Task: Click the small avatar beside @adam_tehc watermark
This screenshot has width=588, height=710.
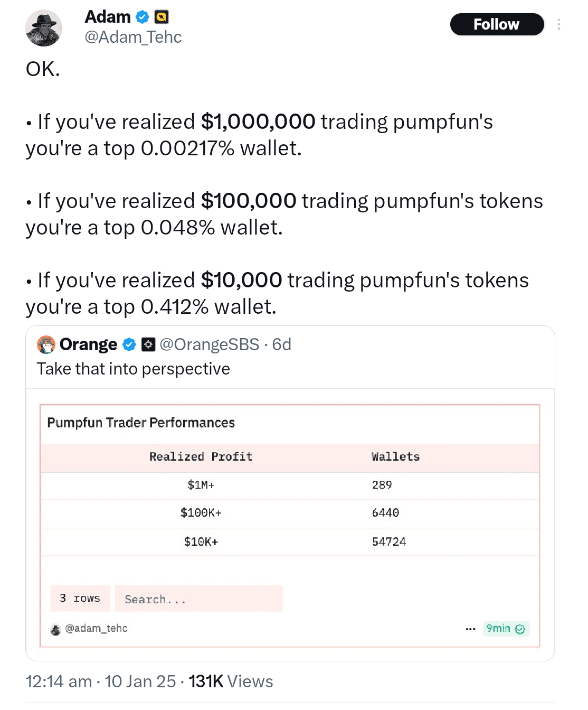Action: [55, 629]
